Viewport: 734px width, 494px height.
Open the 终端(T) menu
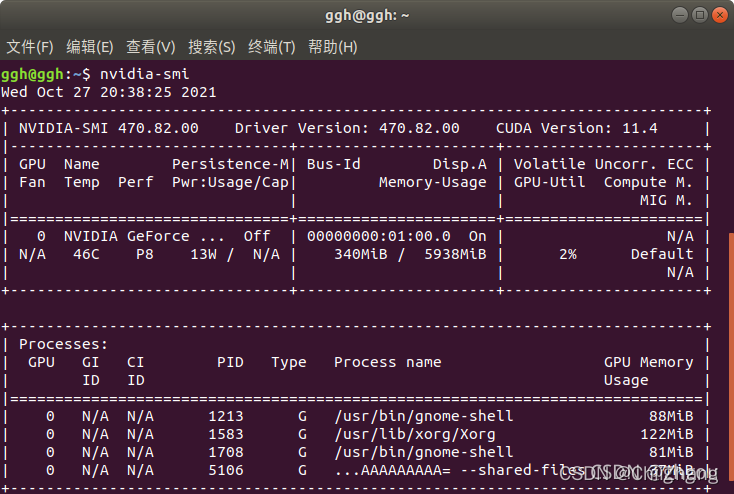click(x=272, y=47)
